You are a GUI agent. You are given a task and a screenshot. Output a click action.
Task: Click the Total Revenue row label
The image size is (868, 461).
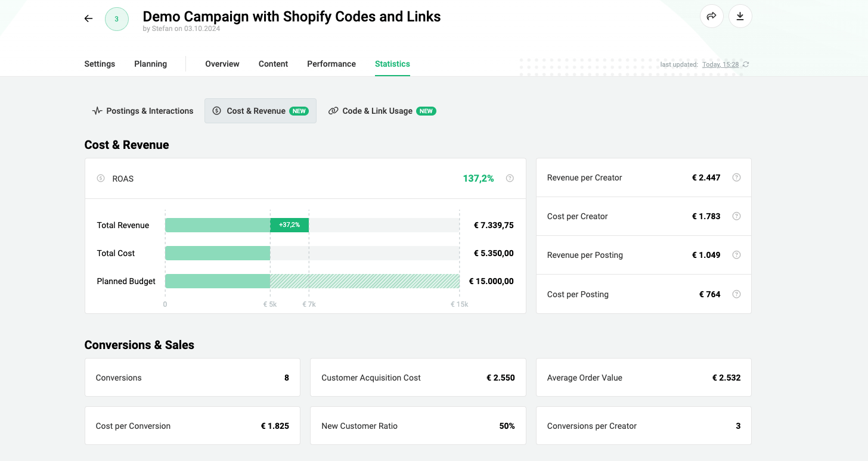click(123, 225)
